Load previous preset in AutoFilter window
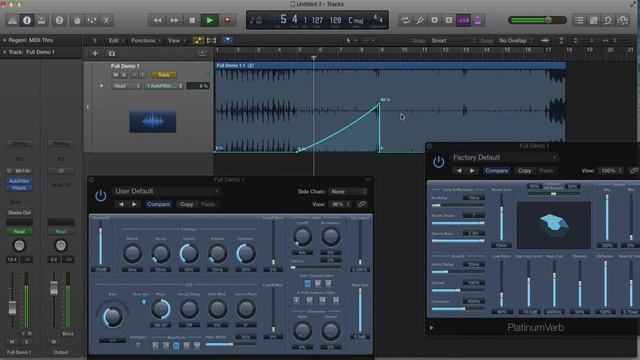Image resolution: width=640 pixels, height=360 pixels. pyautogui.click(x=121, y=204)
